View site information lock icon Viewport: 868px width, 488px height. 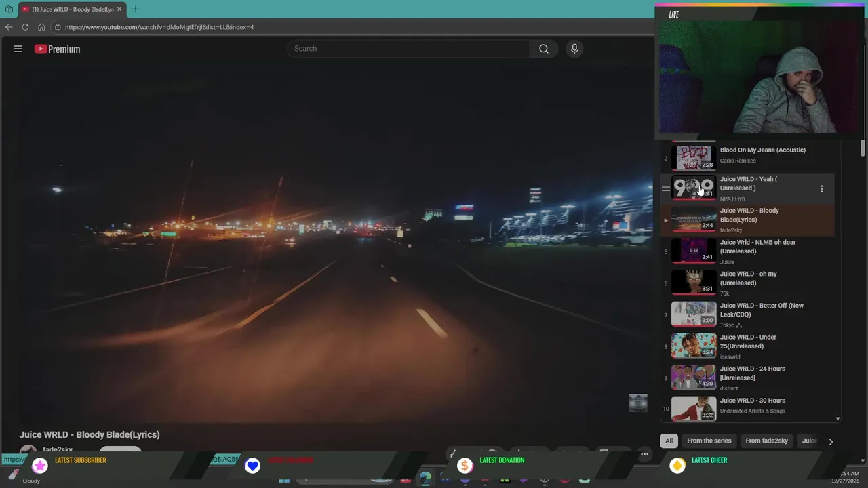(x=58, y=27)
